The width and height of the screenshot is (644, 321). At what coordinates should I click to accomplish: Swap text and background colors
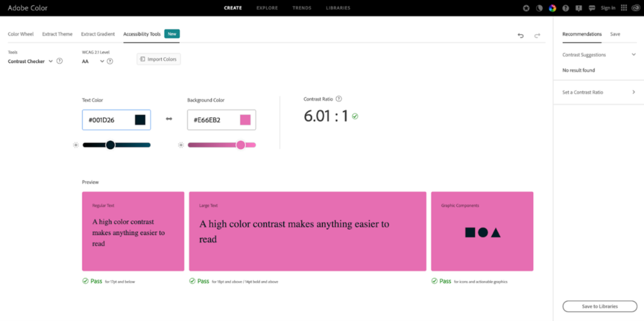[169, 119]
